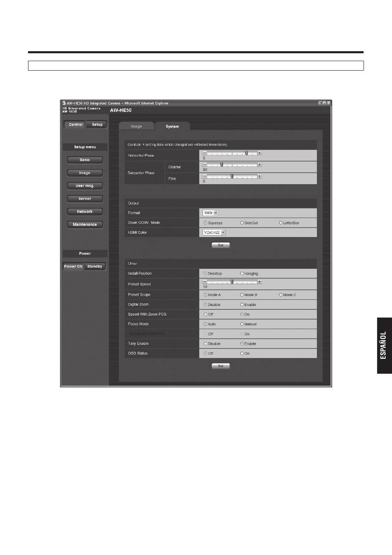Click the Standby button
Image resolution: width=392 pixels, height=555 pixels.
(95, 266)
